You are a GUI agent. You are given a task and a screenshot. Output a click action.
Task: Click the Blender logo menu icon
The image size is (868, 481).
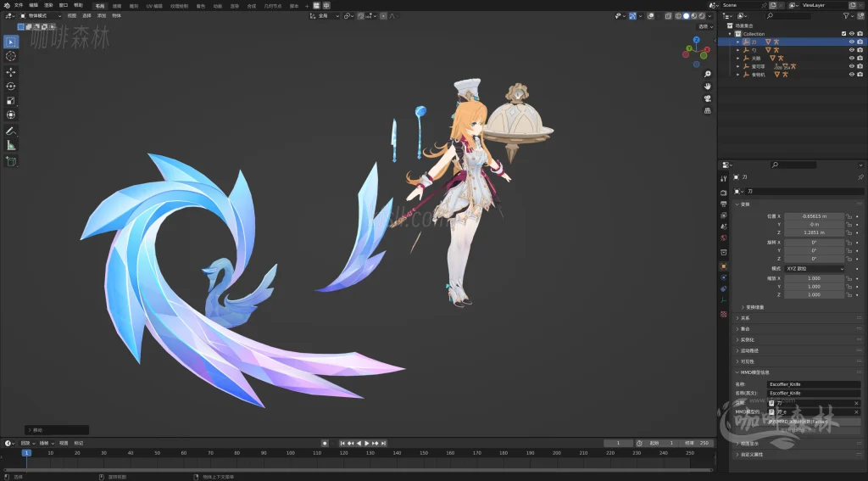tap(7, 5)
